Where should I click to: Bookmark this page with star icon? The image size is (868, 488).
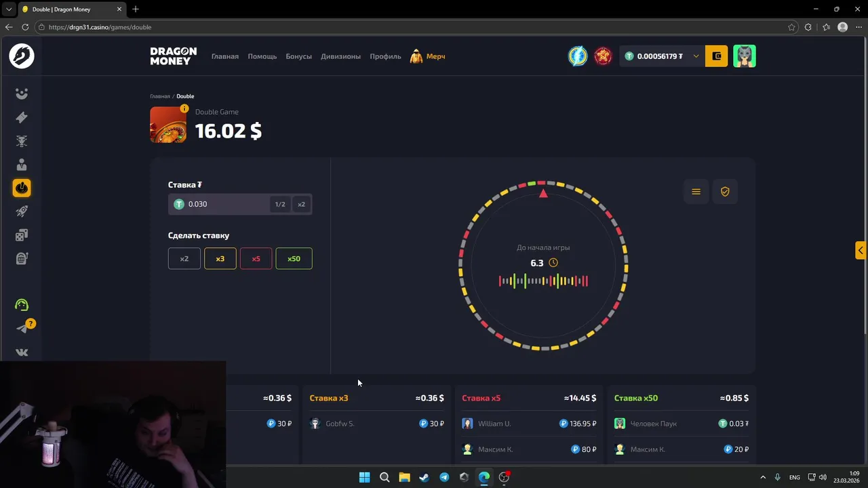click(791, 27)
